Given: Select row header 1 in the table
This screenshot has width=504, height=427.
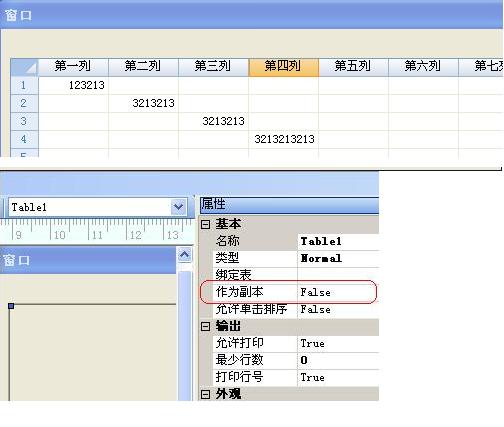Looking at the screenshot, I should (24, 85).
